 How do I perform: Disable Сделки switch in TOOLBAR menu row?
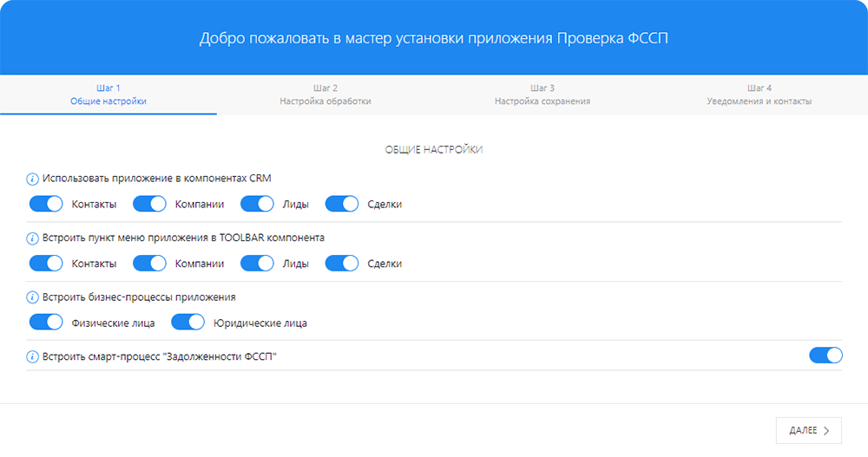(x=342, y=263)
